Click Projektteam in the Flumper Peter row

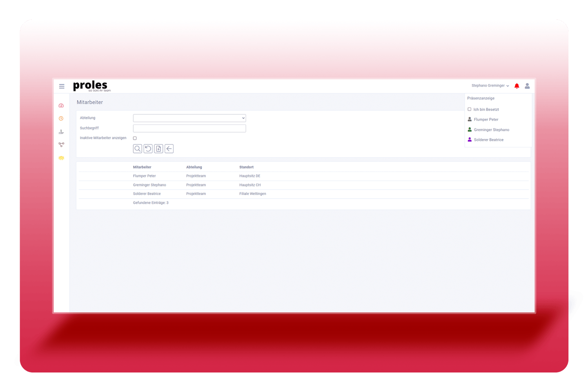[x=196, y=176]
